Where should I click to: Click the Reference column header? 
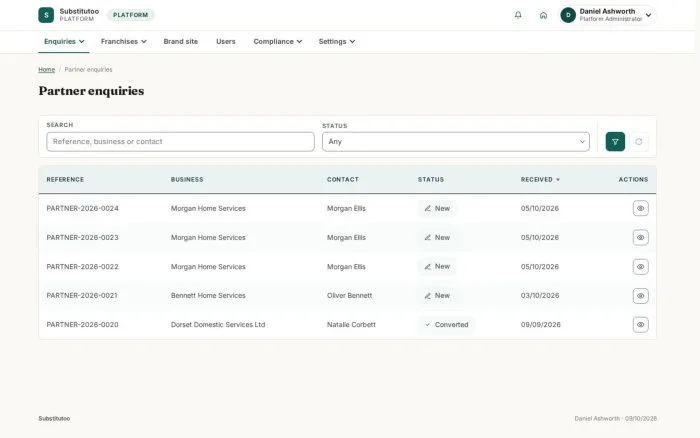pyautogui.click(x=65, y=179)
